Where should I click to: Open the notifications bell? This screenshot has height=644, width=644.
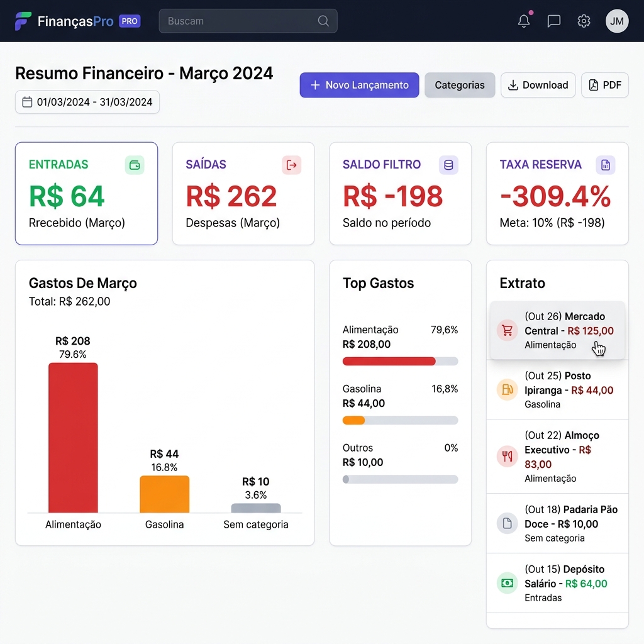[523, 21]
